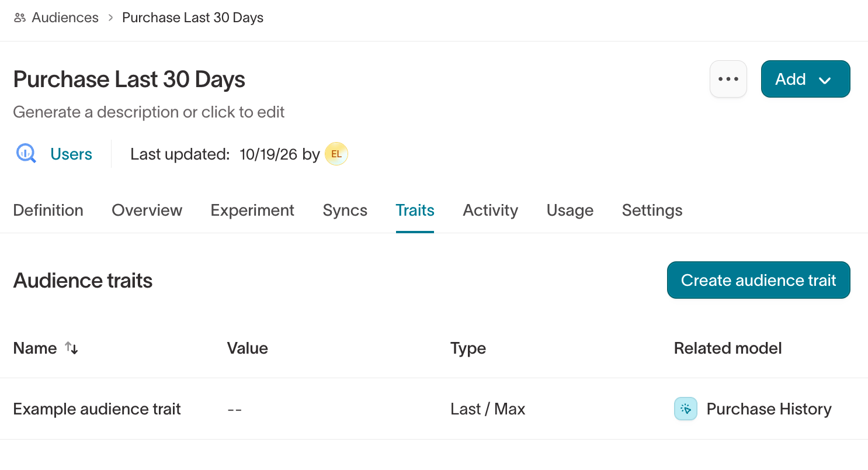
Task: Toggle the Name column sort arrows
Action: click(71, 348)
